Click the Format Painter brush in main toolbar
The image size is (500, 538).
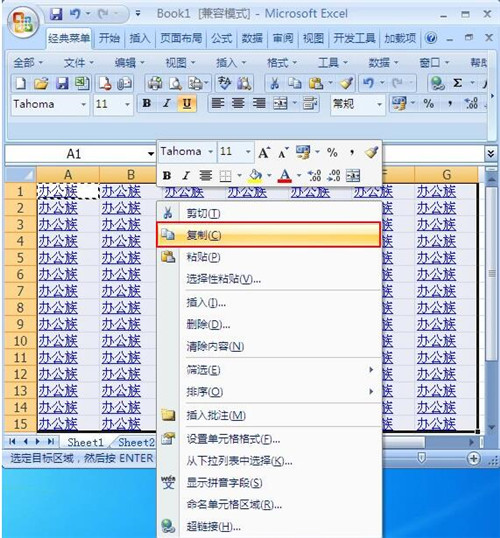(x=346, y=83)
